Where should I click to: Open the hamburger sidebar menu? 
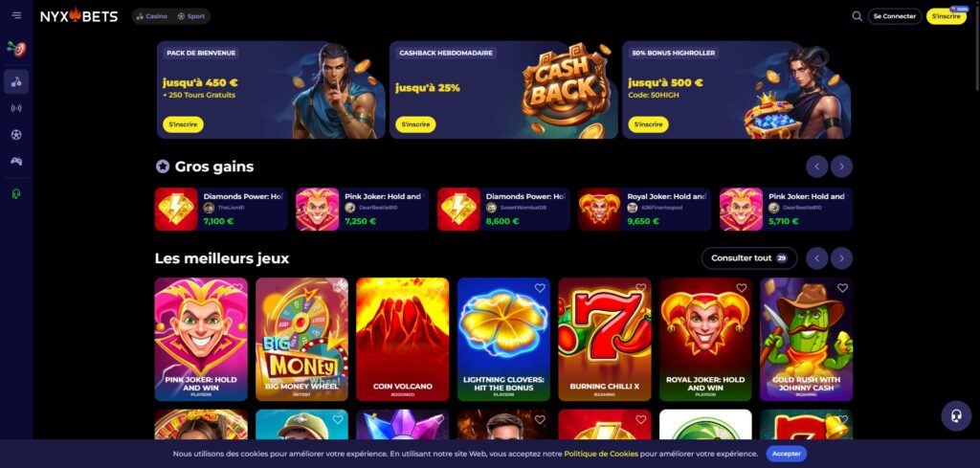(x=16, y=15)
